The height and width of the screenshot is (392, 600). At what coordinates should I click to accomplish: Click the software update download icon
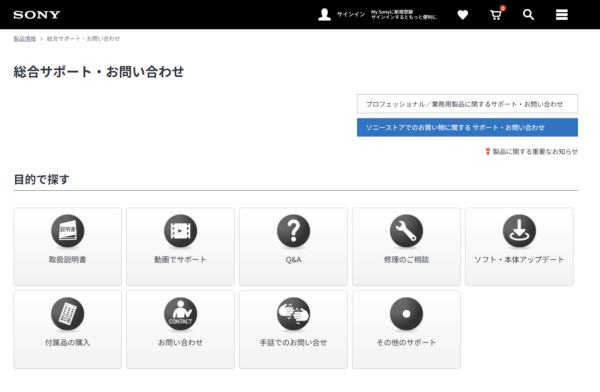pos(519,231)
